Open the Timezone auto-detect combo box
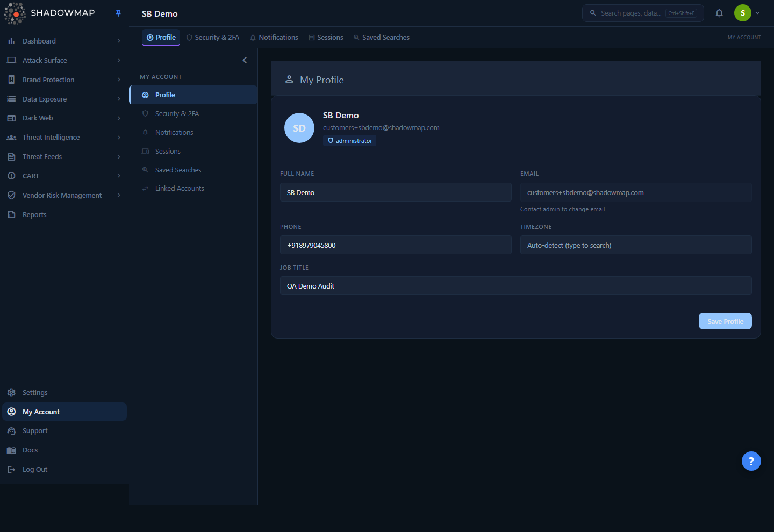The width and height of the screenshot is (774, 532). click(x=636, y=245)
